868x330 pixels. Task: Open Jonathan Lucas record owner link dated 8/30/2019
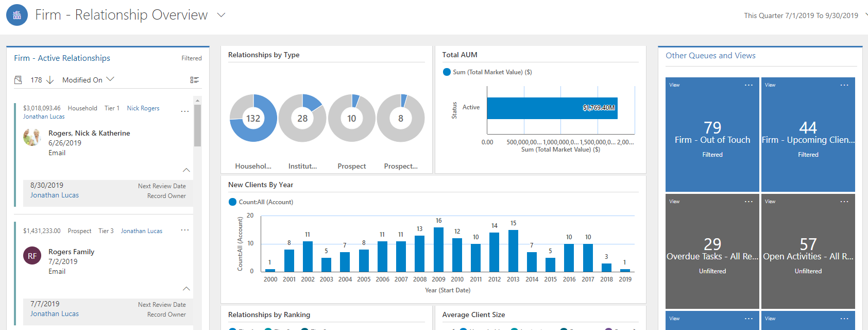[55, 195]
